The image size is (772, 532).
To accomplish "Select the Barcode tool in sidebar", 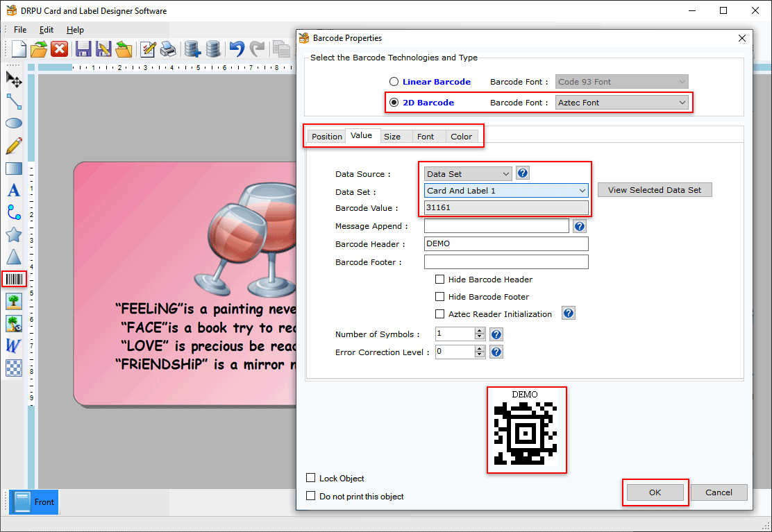I will 14,280.
